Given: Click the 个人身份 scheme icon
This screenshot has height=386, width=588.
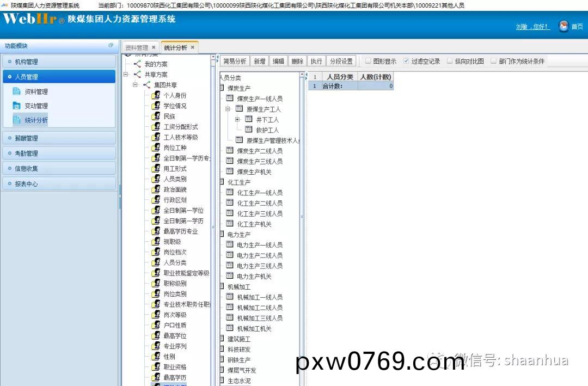Looking at the screenshot, I should pyautogui.click(x=156, y=95).
